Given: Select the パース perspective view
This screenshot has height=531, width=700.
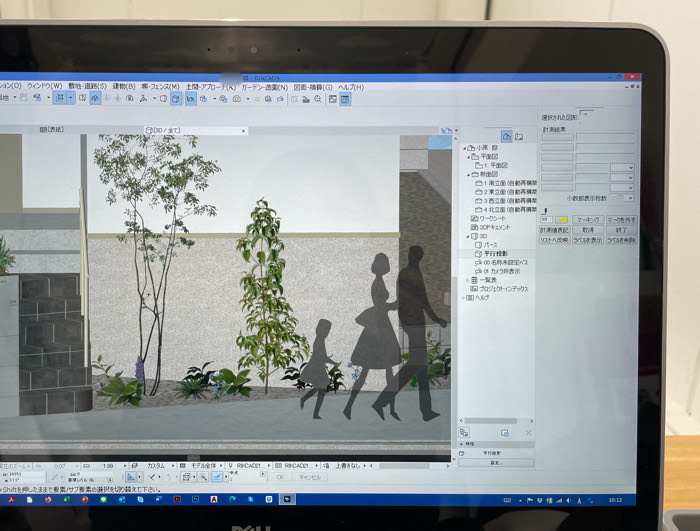Looking at the screenshot, I should (x=487, y=245).
